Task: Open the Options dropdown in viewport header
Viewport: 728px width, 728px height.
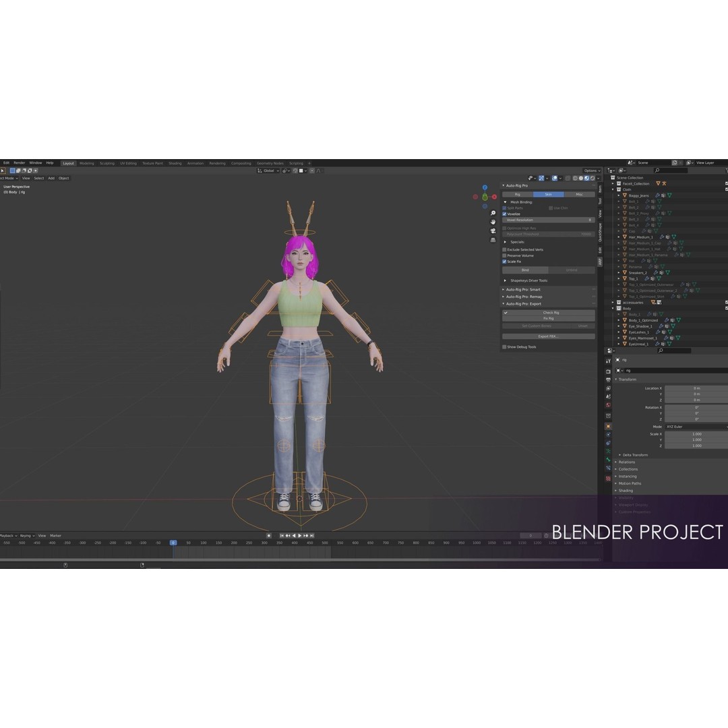Action: point(592,171)
